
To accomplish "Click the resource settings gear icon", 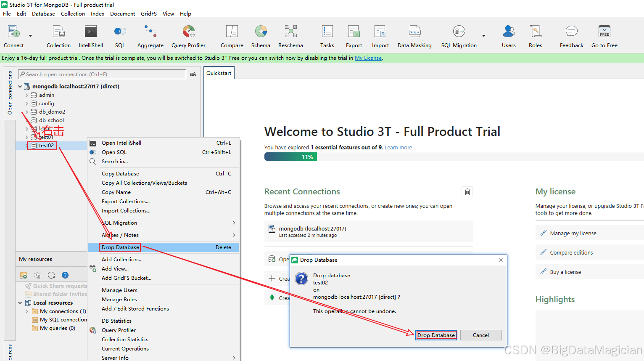I will (x=37, y=275).
